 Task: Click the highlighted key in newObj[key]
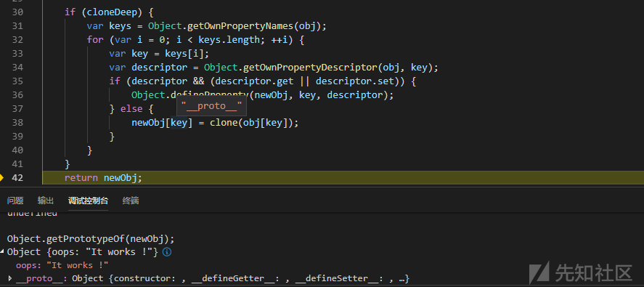click(x=179, y=123)
